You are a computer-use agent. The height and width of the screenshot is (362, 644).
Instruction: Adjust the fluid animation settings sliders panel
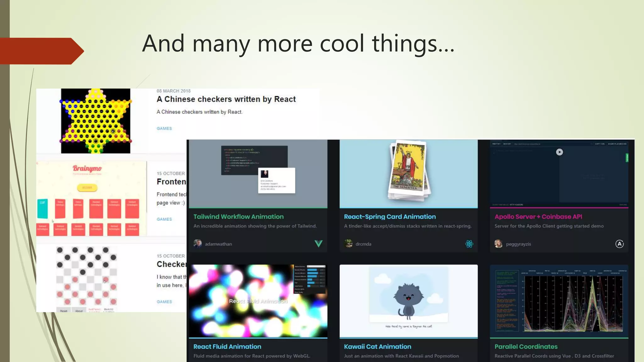(310, 279)
